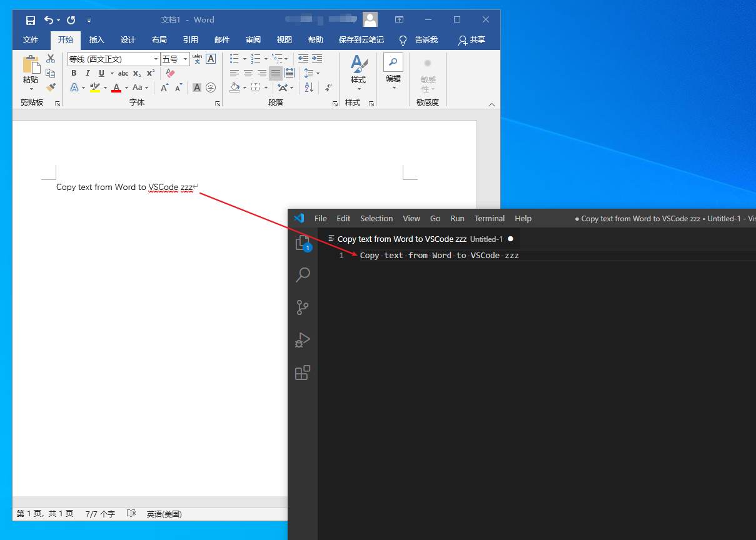Screen dimensions: 756x540
Task: Toggle Italic formatting in Word
Action: pyautogui.click(x=88, y=73)
